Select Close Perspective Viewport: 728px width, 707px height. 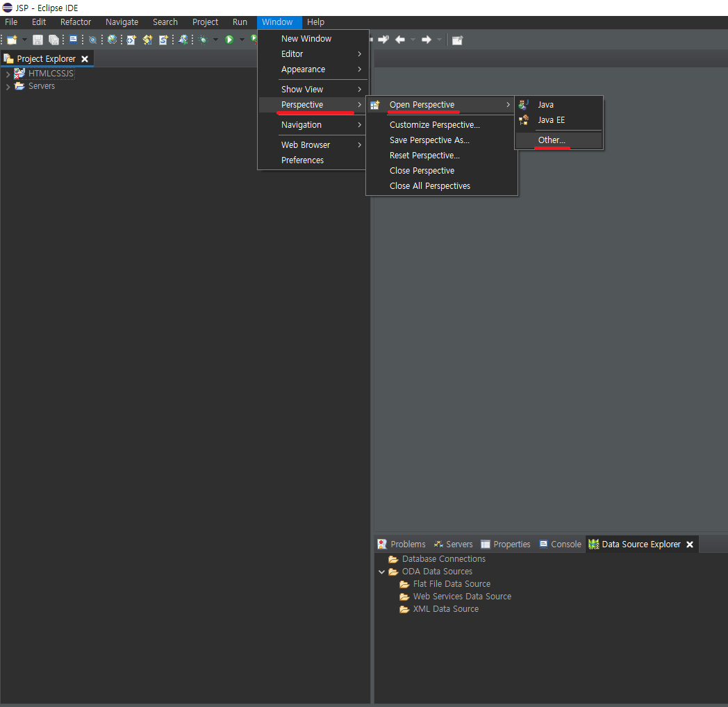[442, 171]
